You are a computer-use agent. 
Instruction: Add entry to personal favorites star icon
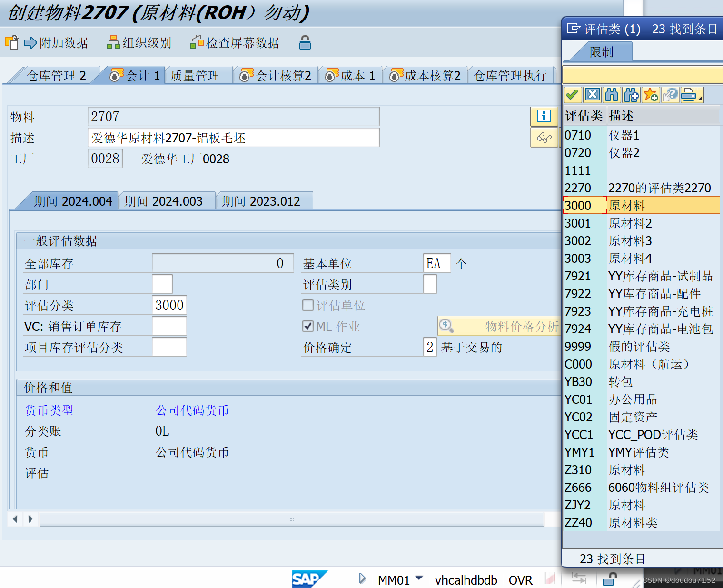(x=651, y=95)
